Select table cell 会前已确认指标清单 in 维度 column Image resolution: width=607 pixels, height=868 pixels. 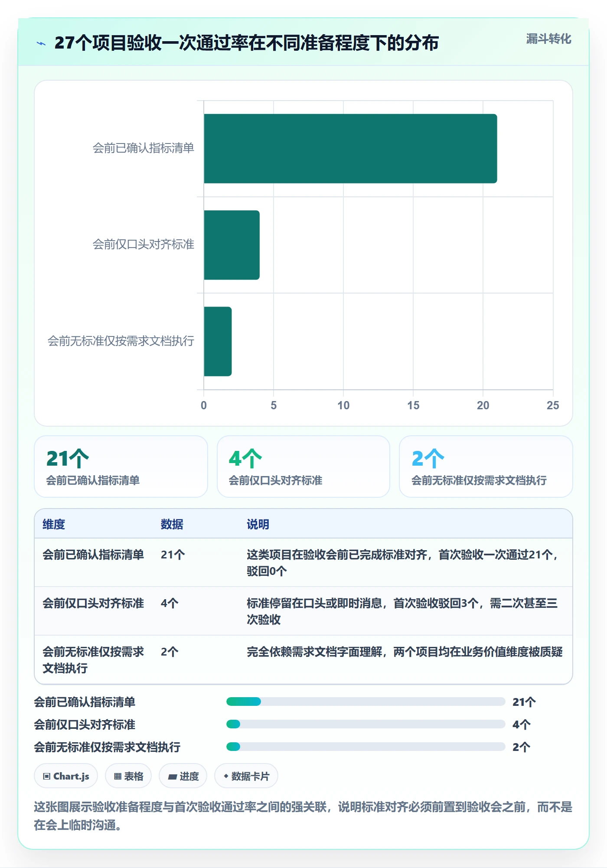93,555
